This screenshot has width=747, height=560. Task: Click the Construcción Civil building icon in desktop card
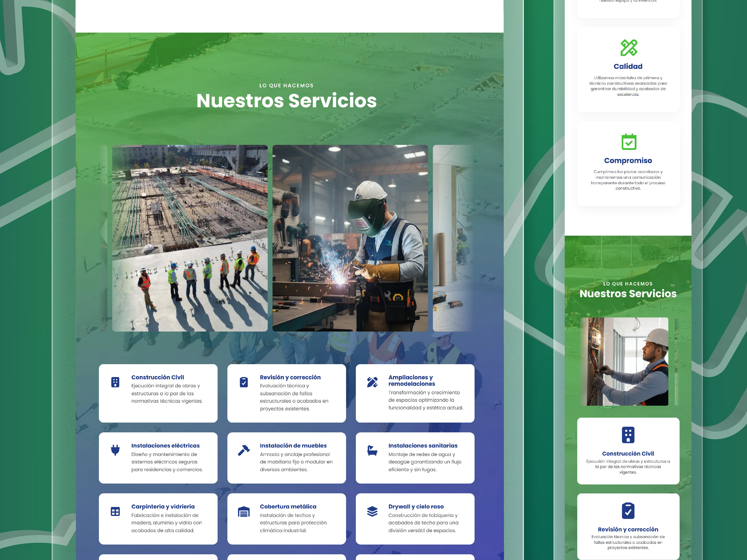click(115, 382)
